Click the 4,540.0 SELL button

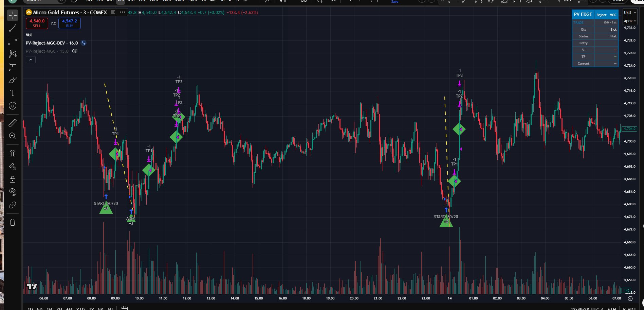37,23
